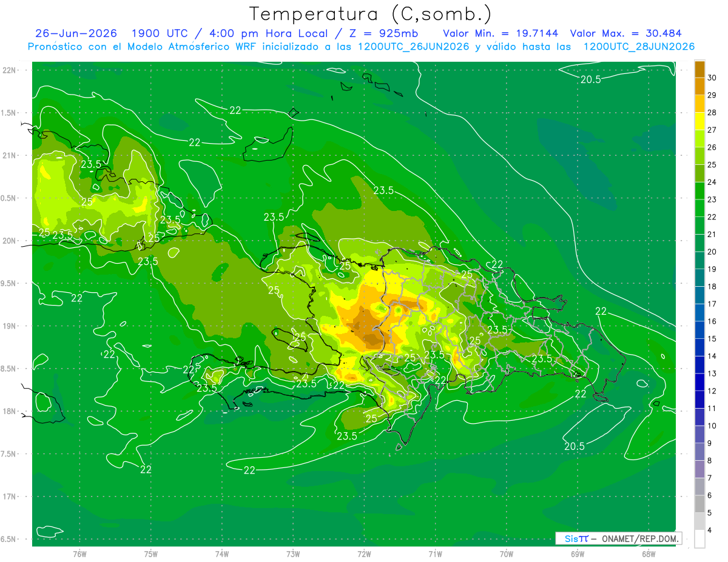The image size is (728, 562).
Task: Click the 74W longitude axis label
Action: point(222,554)
